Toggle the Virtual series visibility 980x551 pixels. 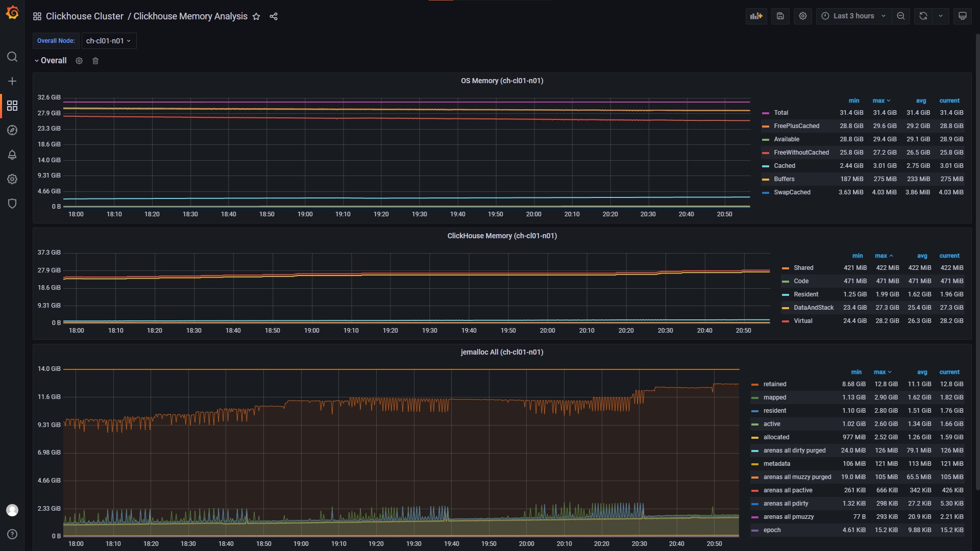tap(802, 321)
